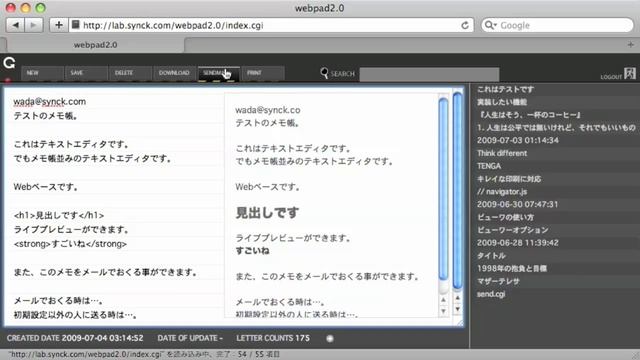This screenshot has height=360, width=640.
Task: Click the LETTER COUNTS 175 status text
Action: 273,338
